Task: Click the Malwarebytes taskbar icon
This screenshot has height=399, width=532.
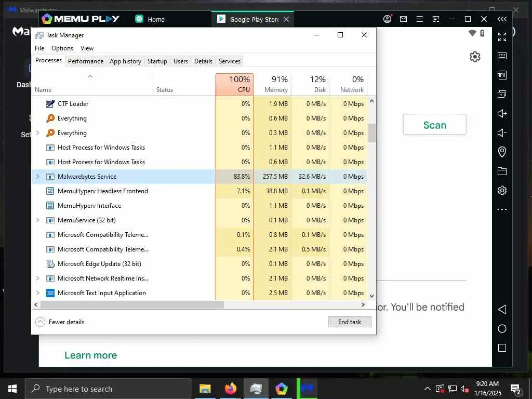Action: tap(307, 389)
